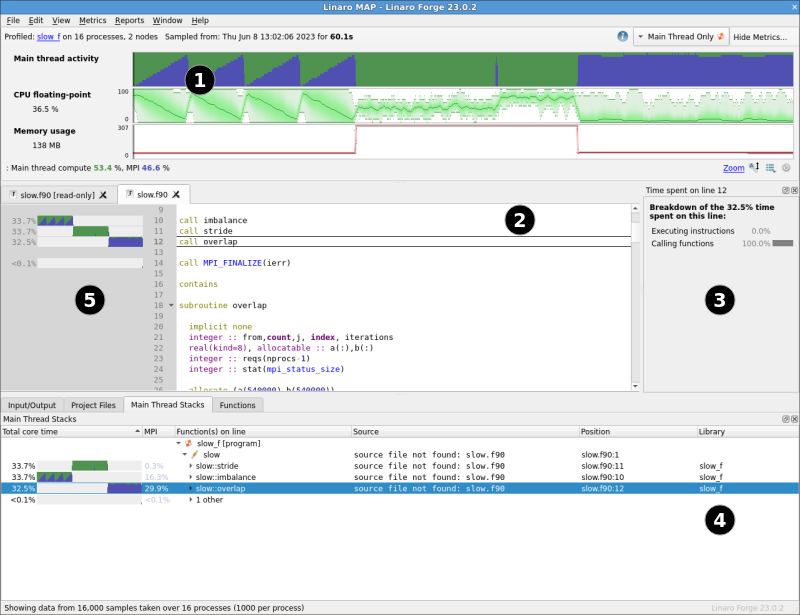Collapse the slow_f [program] tree node
This screenshot has width=800, height=615.
(179, 444)
